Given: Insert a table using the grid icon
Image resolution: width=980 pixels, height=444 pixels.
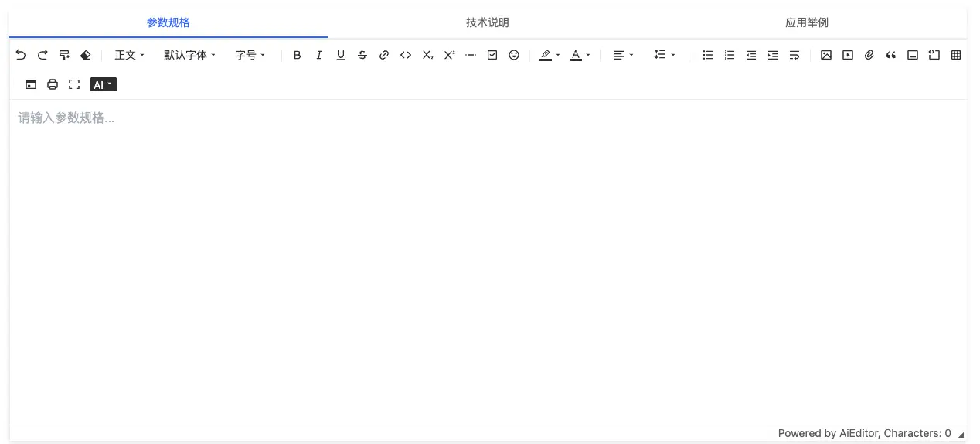Looking at the screenshot, I should [956, 55].
